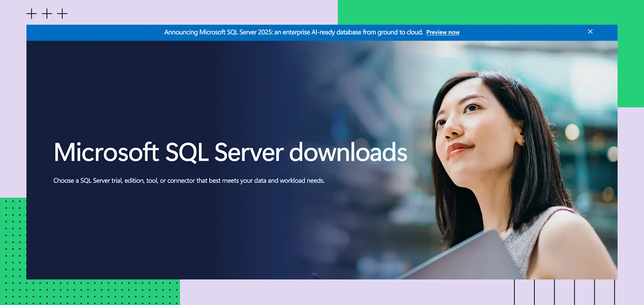
Task: Click the first plus icon decoration
Action: point(32,14)
